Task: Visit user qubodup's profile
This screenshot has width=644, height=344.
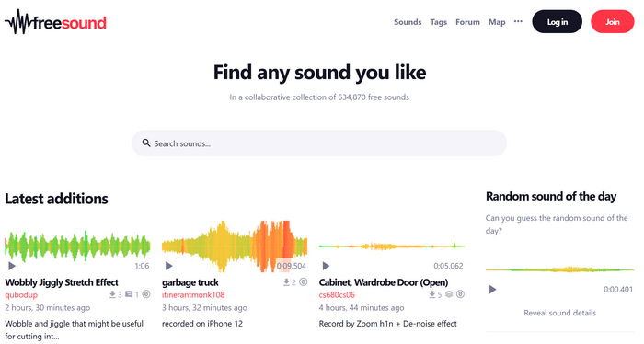Action: pyautogui.click(x=21, y=294)
